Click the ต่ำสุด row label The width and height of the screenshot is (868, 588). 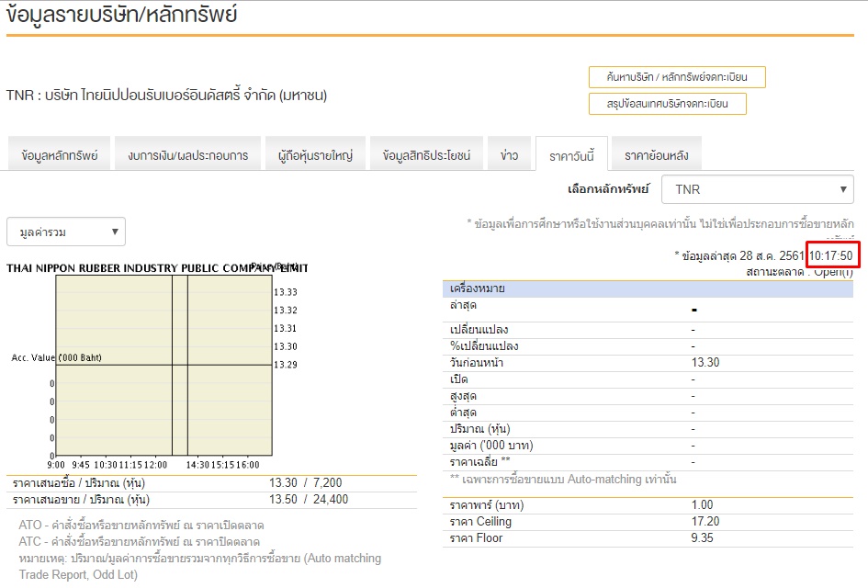click(463, 413)
